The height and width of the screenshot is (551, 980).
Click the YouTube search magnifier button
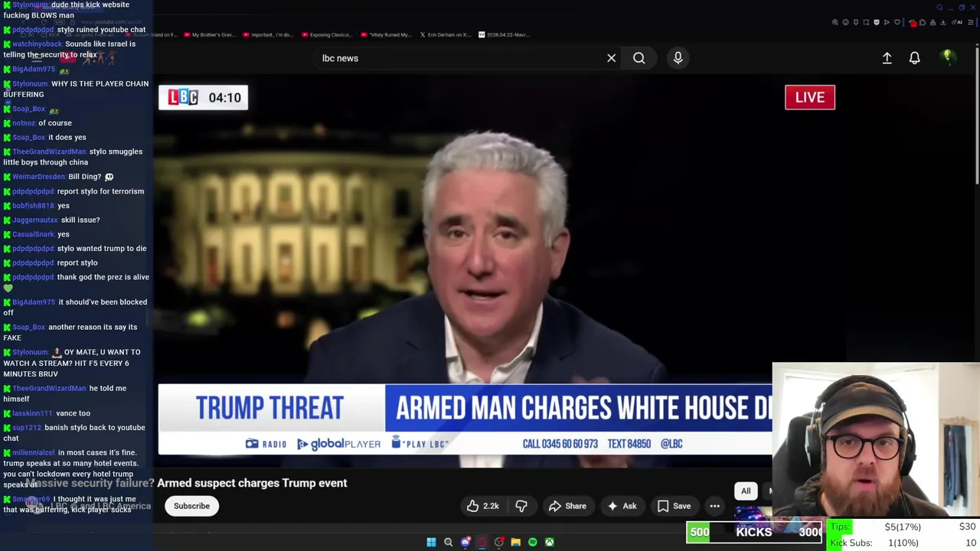639,58
